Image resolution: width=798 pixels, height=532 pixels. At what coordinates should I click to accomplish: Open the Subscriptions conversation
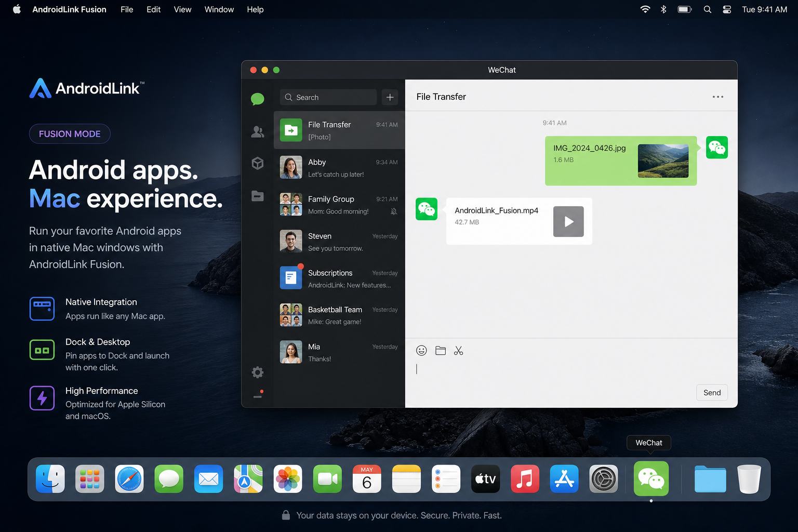[339, 278]
